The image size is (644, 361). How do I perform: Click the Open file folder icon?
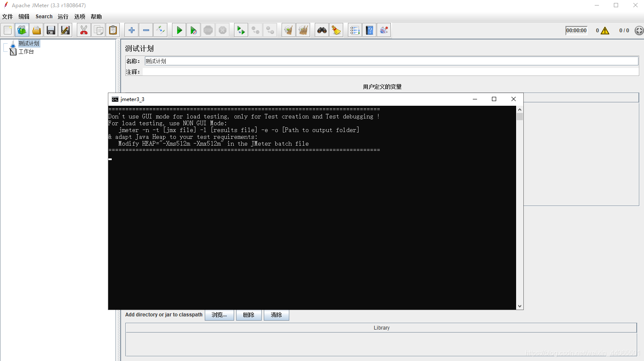pos(37,30)
